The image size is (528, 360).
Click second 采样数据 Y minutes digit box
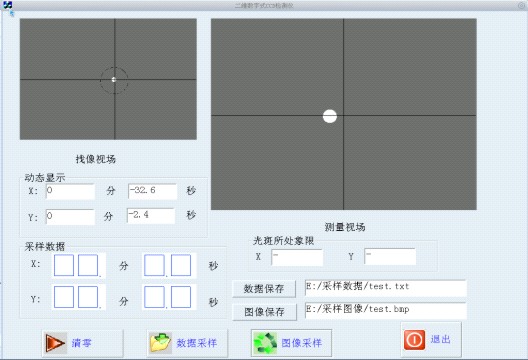click(x=88, y=297)
